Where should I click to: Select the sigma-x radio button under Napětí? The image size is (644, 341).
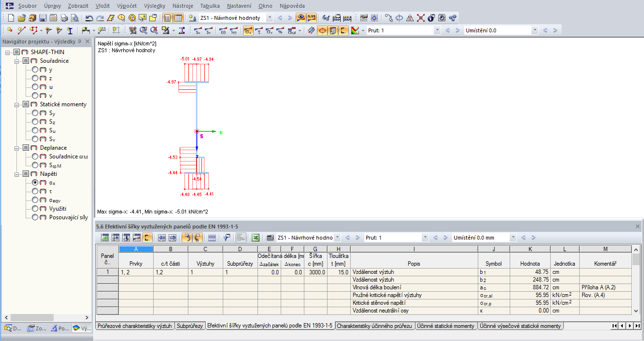[x=35, y=183]
